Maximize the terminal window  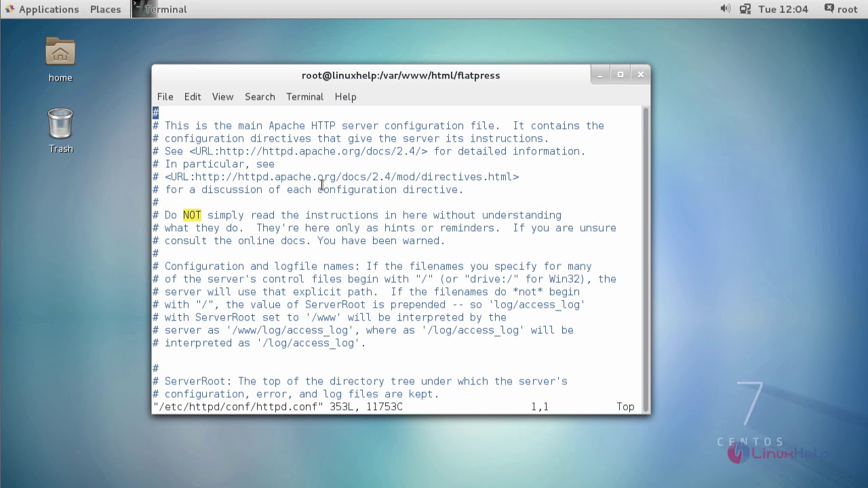click(620, 75)
